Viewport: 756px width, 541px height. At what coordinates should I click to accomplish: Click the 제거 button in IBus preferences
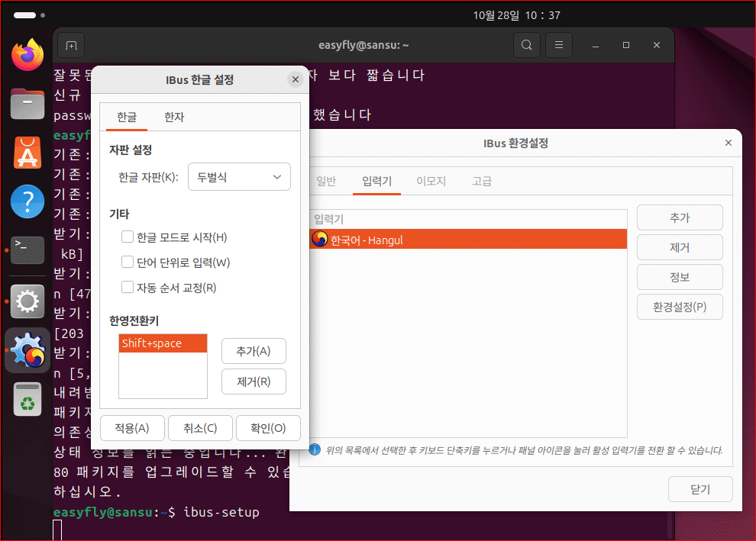(x=680, y=248)
